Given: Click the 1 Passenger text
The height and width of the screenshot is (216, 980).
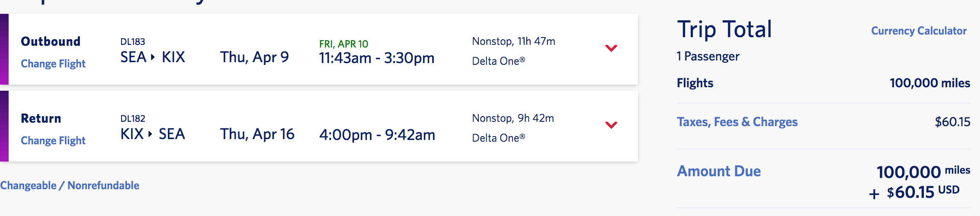Looking at the screenshot, I should [x=708, y=57].
